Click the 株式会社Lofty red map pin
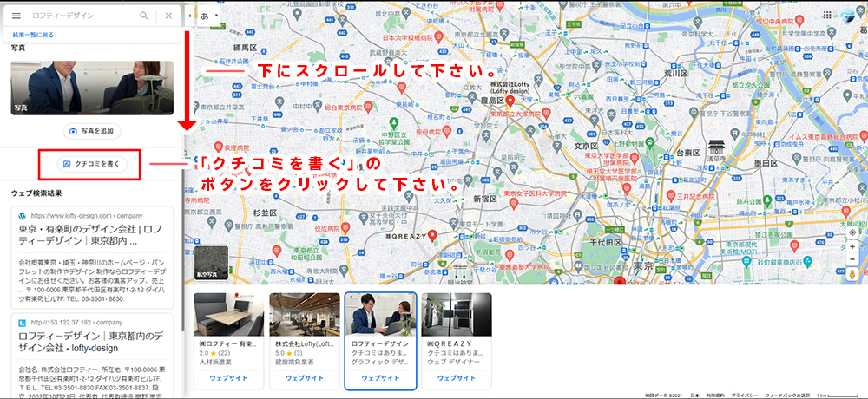 (x=510, y=101)
